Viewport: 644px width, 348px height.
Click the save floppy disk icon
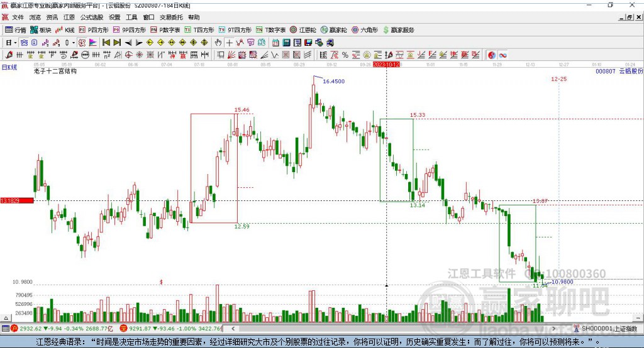tap(308, 43)
